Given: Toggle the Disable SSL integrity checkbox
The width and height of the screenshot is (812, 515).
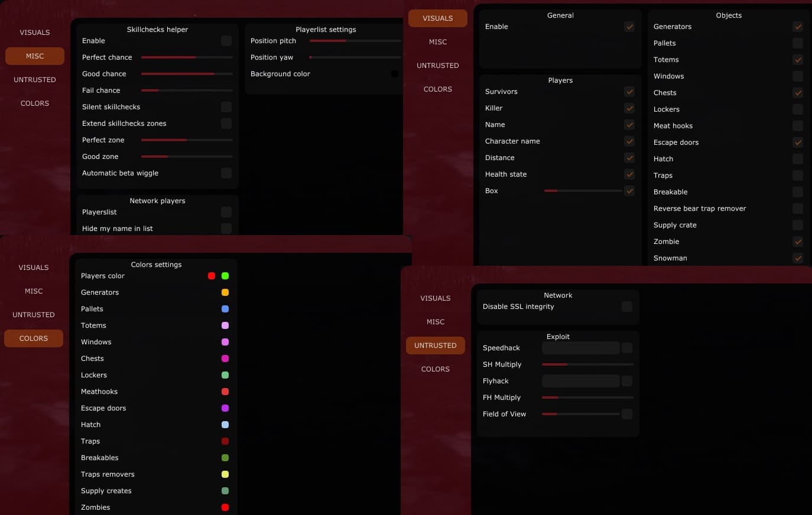Looking at the screenshot, I should point(627,307).
